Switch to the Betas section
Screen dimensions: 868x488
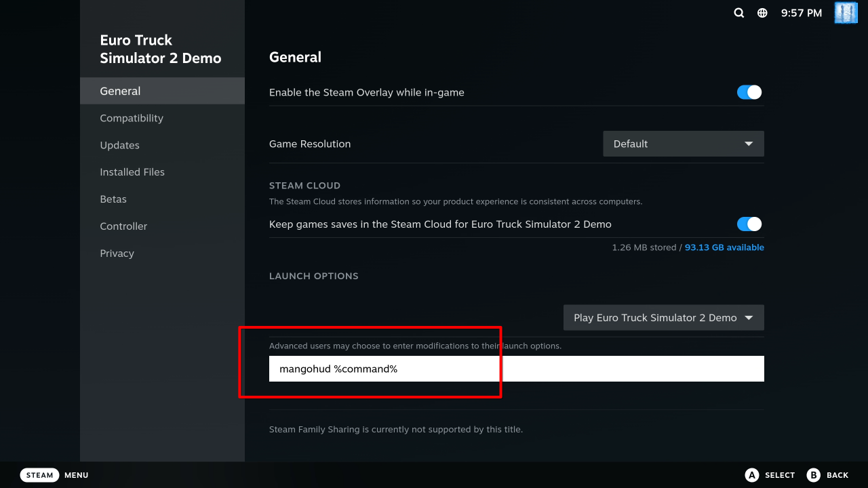(162, 199)
